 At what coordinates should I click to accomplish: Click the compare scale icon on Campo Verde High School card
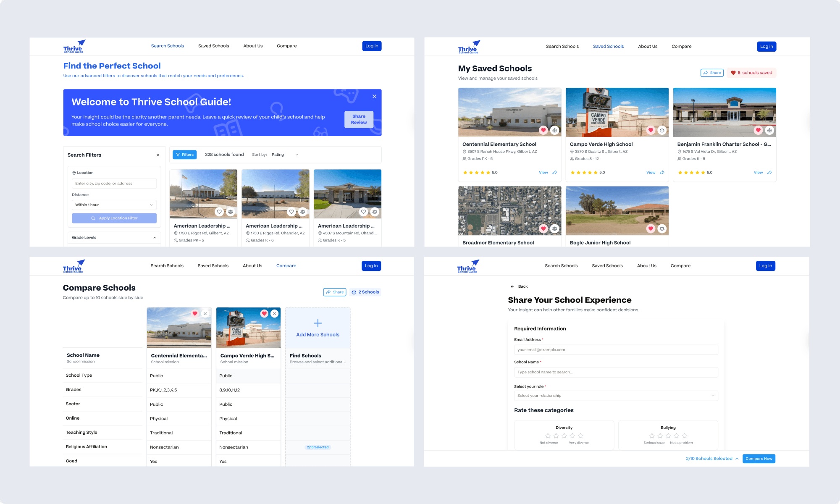pos(662,130)
